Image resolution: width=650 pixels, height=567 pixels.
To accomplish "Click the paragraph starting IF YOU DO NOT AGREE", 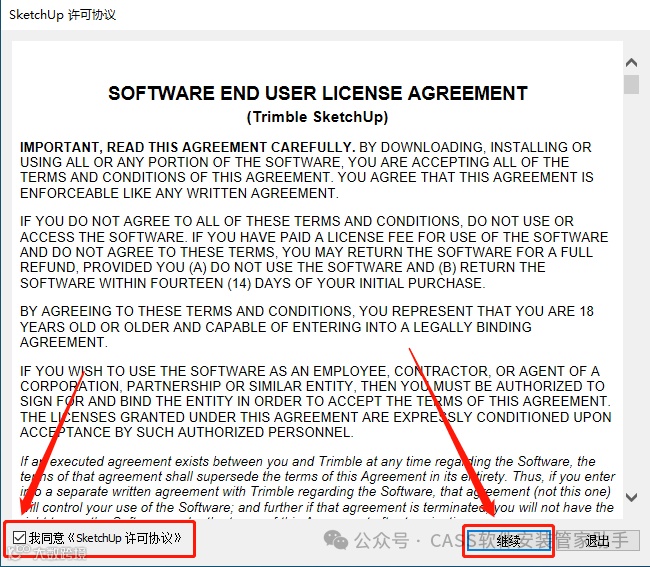I will tap(314, 252).
